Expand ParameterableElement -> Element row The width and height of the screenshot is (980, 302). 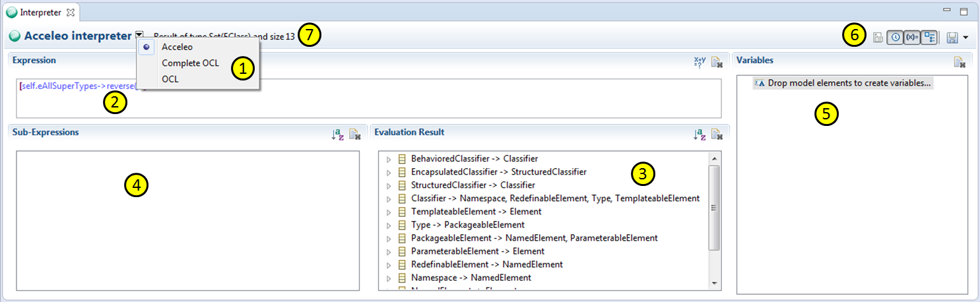pos(389,251)
